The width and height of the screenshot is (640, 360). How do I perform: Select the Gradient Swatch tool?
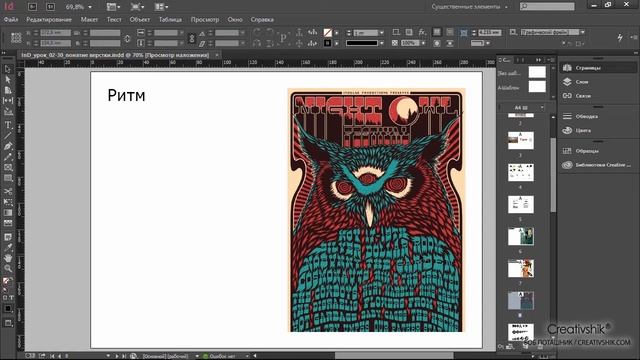tap(8, 213)
